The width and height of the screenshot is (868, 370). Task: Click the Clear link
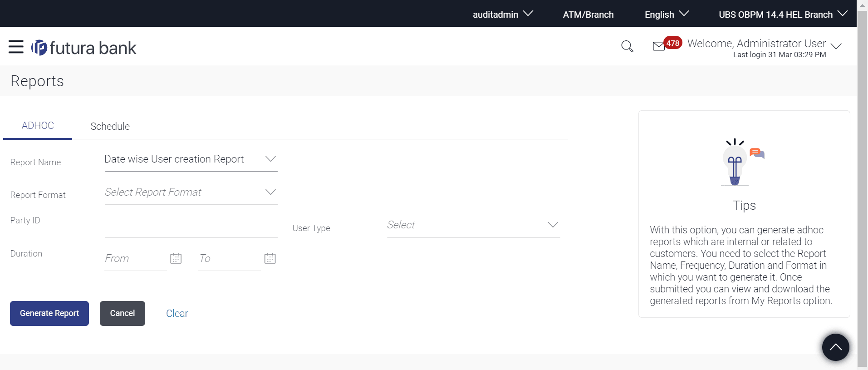click(177, 313)
